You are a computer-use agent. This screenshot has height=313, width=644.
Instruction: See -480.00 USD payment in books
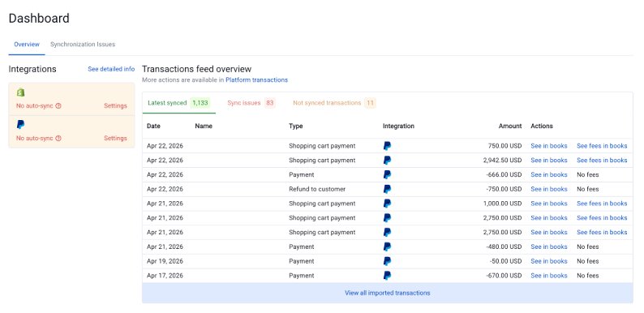[549, 247]
